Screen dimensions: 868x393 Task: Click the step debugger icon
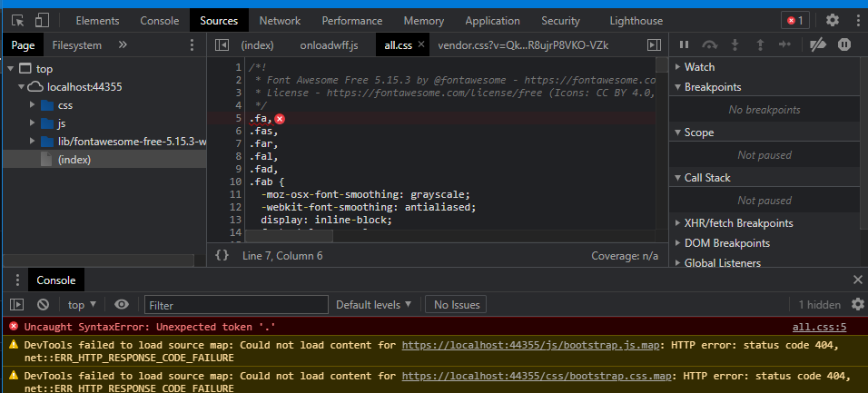pyautogui.click(x=785, y=44)
